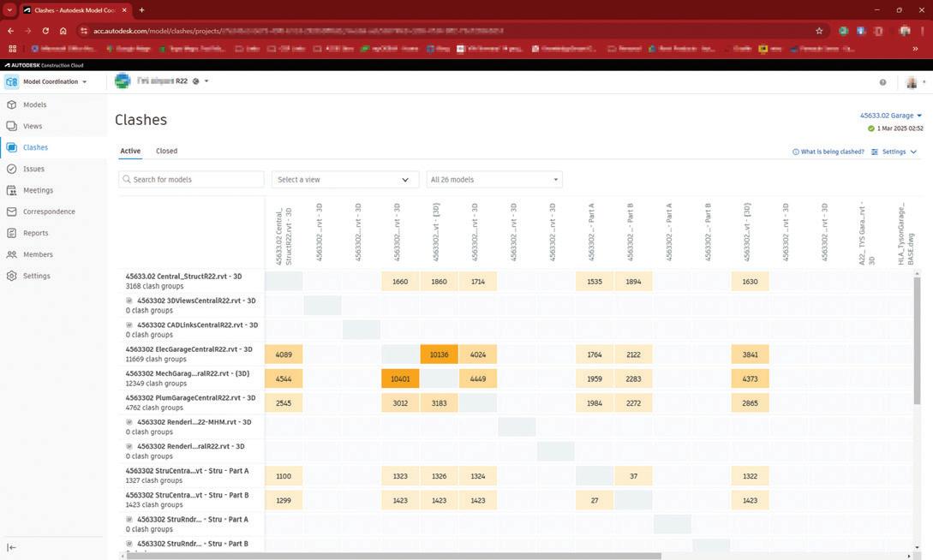Open the 10401 clash cell
This screenshot has height=560, width=933.
(400, 378)
